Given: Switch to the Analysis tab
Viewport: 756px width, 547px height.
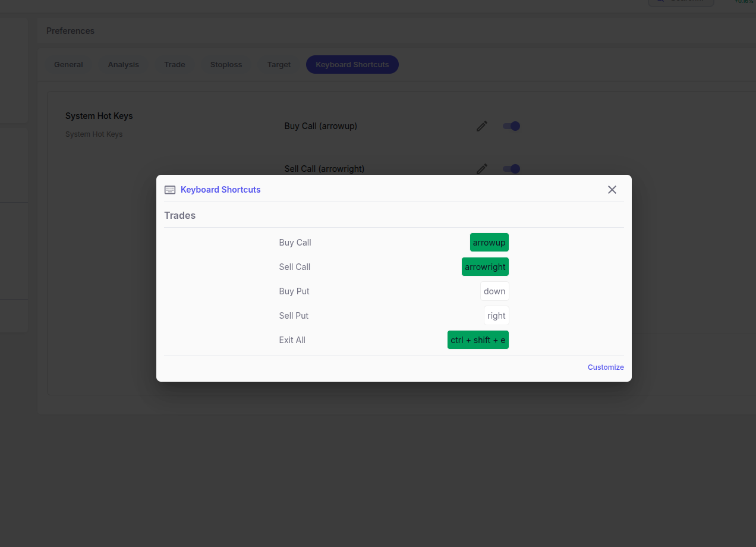Looking at the screenshot, I should tap(124, 65).
